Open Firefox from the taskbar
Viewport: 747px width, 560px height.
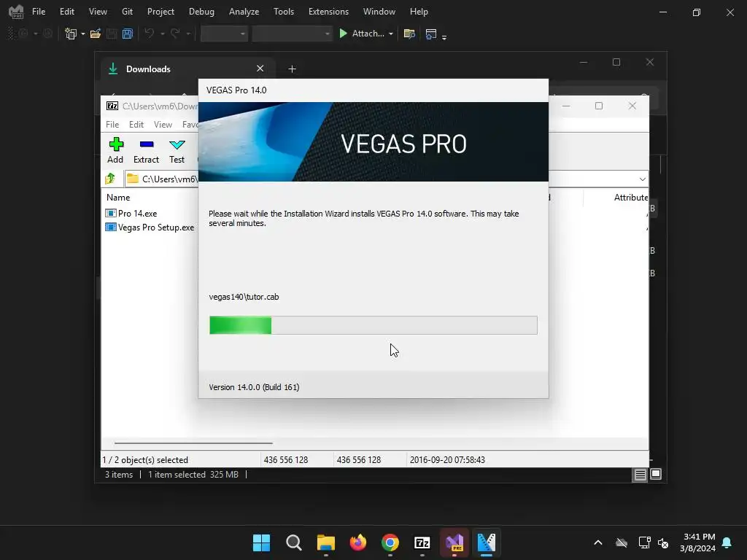tap(358, 542)
